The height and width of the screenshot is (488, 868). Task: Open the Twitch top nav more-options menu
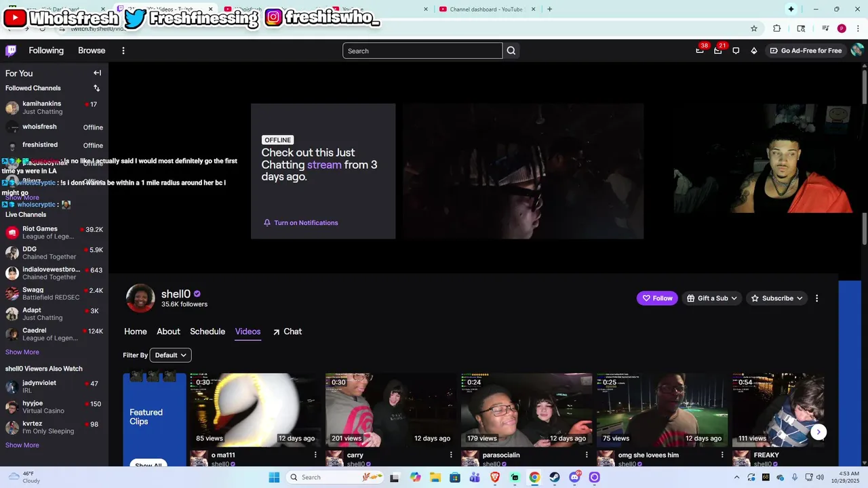(123, 51)
